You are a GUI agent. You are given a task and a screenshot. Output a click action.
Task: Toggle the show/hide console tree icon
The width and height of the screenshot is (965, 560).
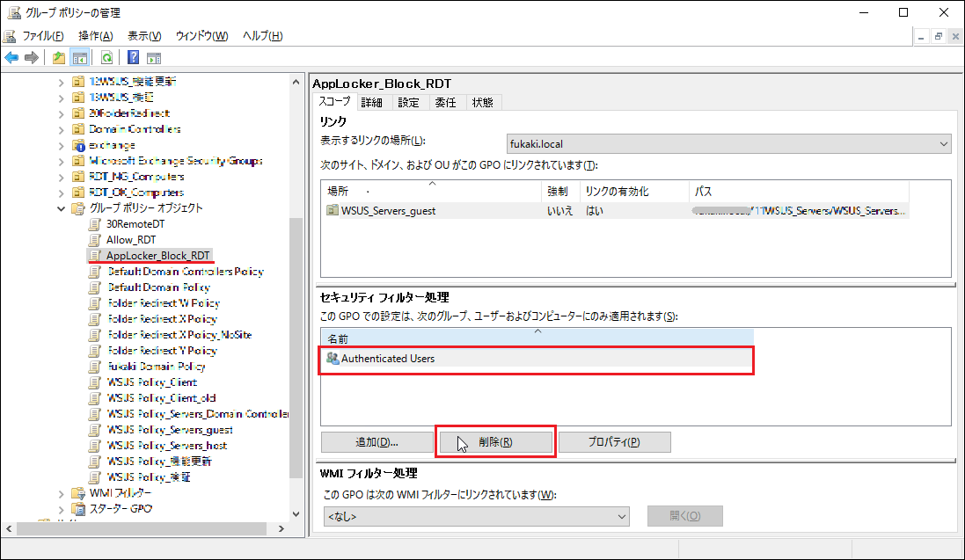[x=79, y=58]
